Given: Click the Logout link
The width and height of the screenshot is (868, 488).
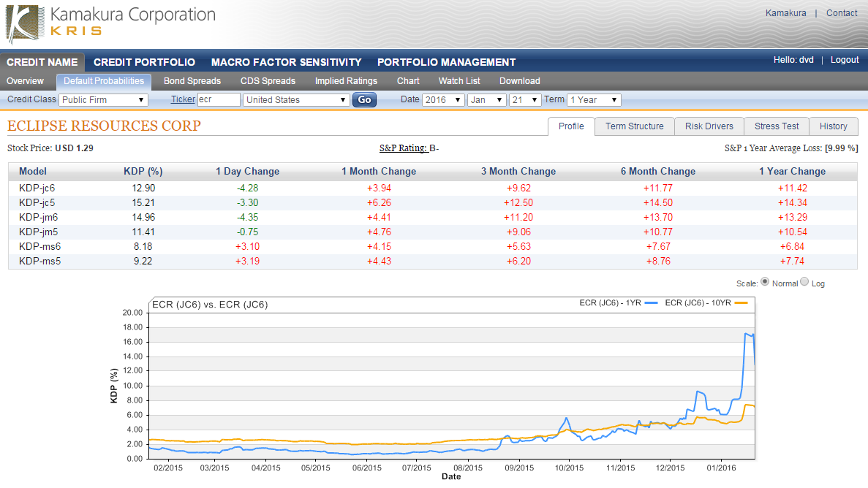Looking at the screenshot, I should pos(844,60).
